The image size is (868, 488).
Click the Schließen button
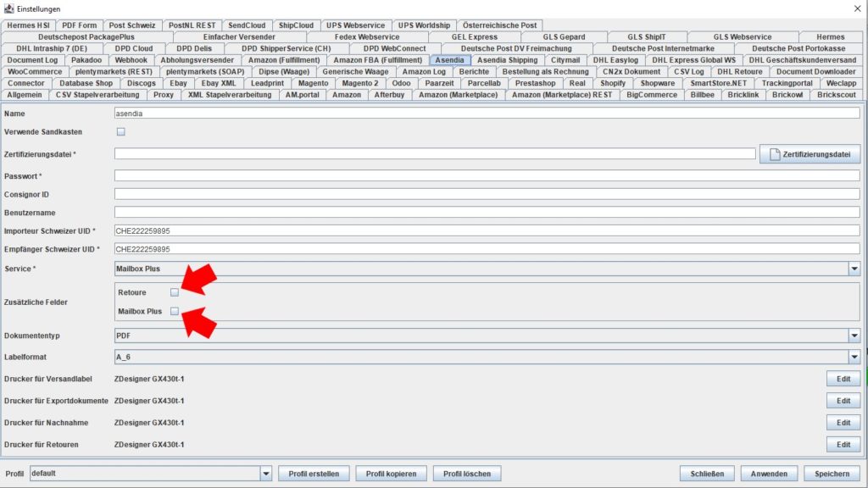(707, 474)
